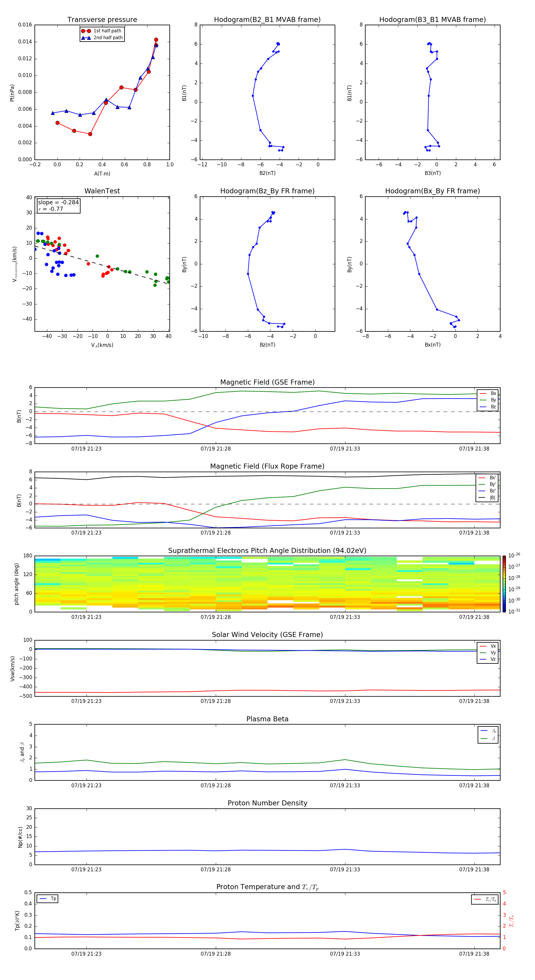
Task: Click the pitch angle colorbar
Action: [504, 584]
